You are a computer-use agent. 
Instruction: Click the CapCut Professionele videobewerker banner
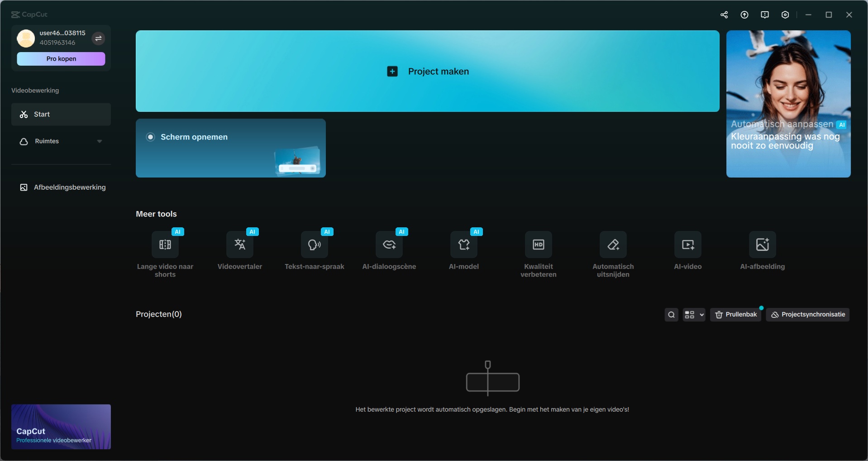61,427
